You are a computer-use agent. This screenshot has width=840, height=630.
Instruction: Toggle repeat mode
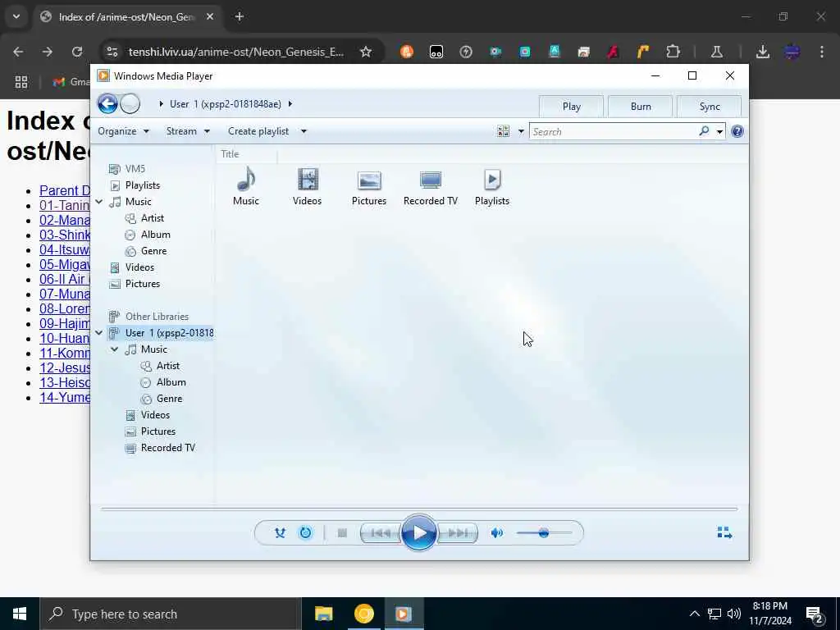[x=305, y=532]
